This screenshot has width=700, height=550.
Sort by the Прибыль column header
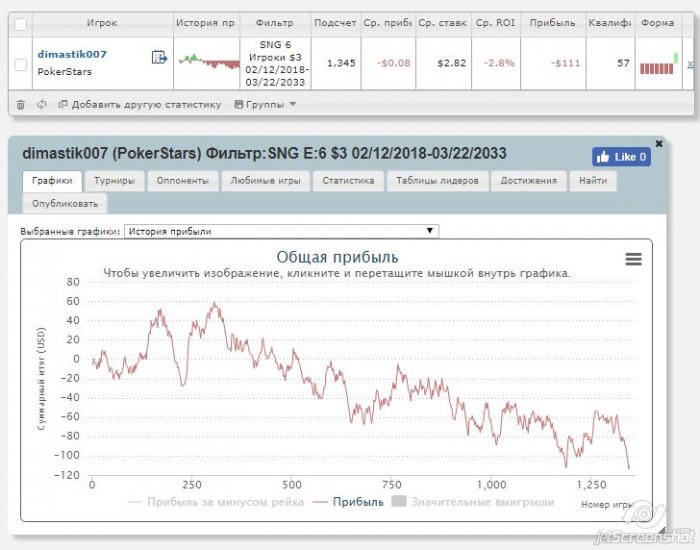click(x=553, y=23)
